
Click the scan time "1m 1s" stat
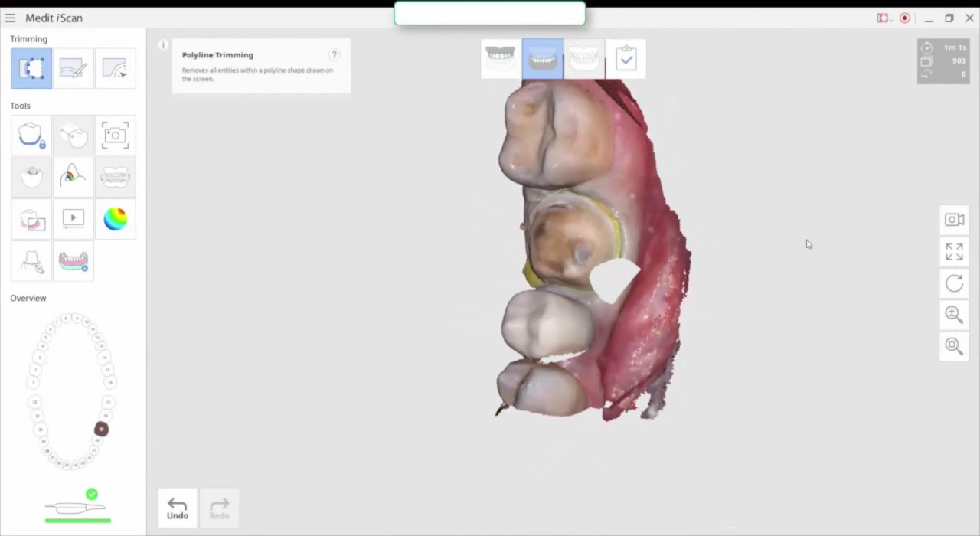954,47
